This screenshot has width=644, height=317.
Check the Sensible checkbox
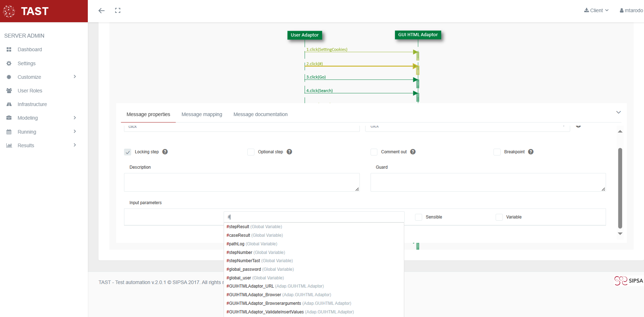click(418, 217)
